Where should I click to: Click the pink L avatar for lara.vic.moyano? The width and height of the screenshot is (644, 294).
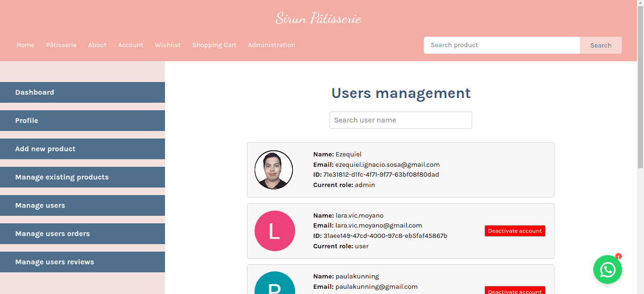click(274, 231)
